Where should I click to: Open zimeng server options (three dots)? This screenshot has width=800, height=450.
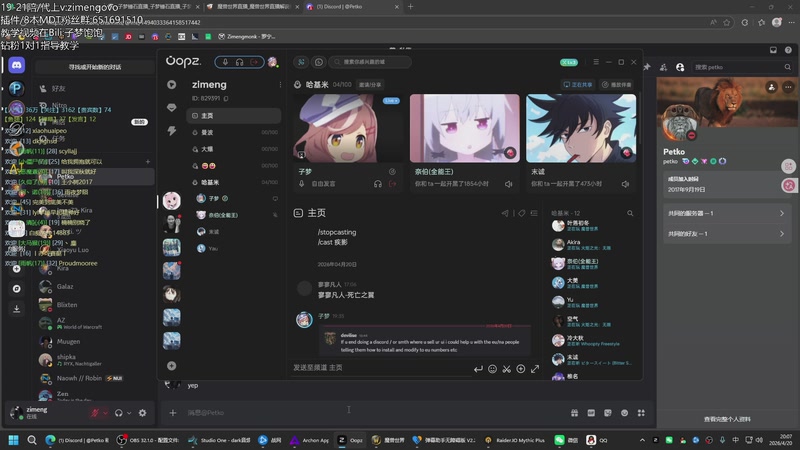[x=280, y=85]
